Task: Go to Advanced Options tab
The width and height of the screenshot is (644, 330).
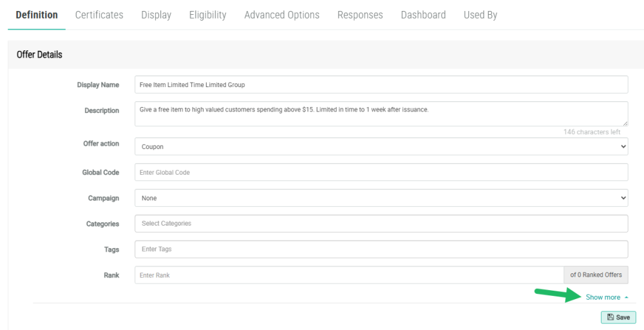Action: coord(281,15)
